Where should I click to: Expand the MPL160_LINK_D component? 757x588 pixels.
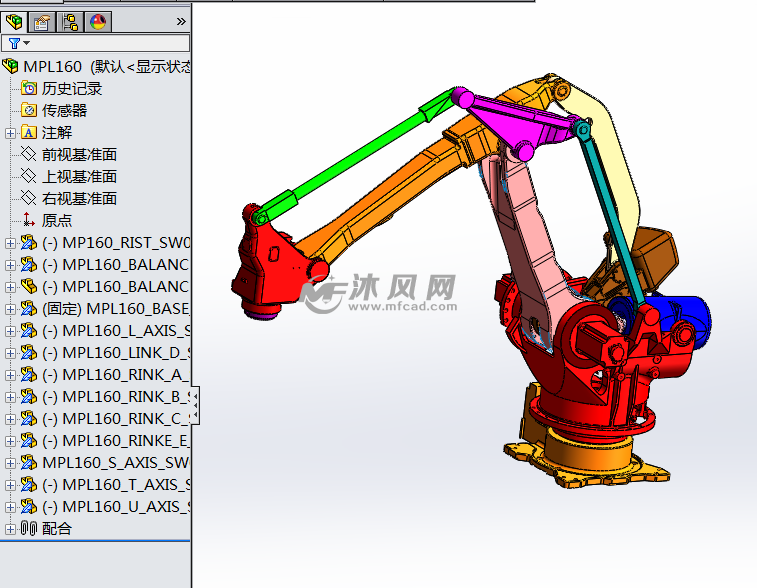(10, 353)
